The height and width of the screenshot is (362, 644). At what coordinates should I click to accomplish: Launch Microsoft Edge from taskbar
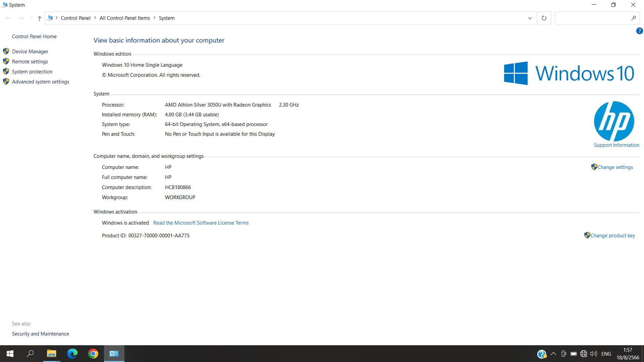pos(72,354)
